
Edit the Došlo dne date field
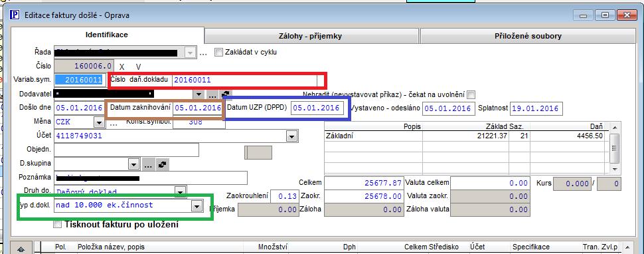79,108
